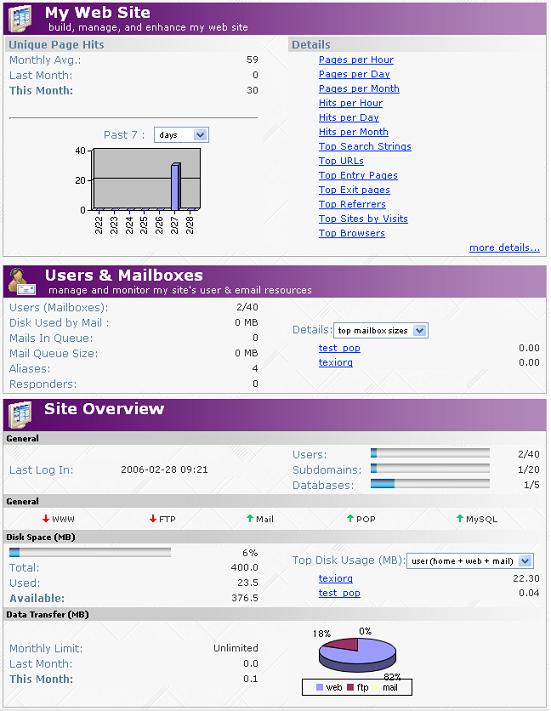Open the Pages per Hour report

pyautogui.click(x=356, y=60)
